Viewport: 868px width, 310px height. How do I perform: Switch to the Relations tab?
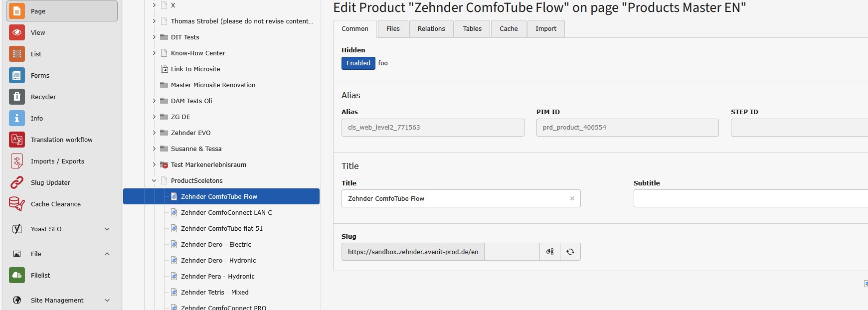coord(431,29)
